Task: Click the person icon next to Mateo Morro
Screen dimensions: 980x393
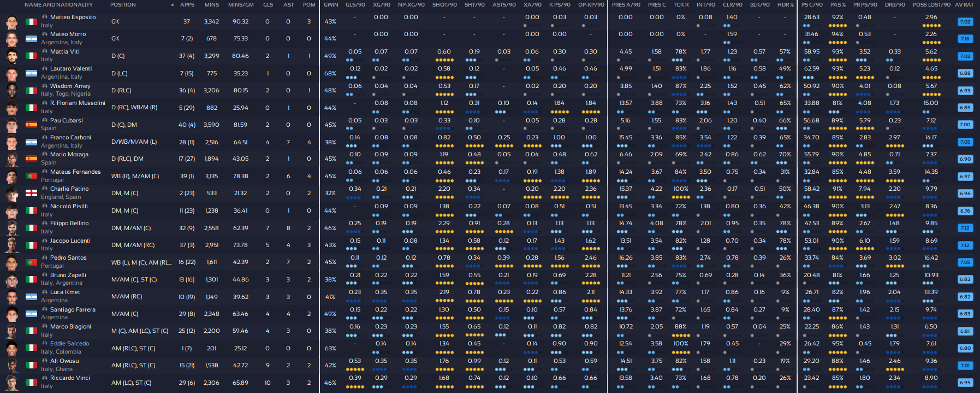Action: pos(45,34)
